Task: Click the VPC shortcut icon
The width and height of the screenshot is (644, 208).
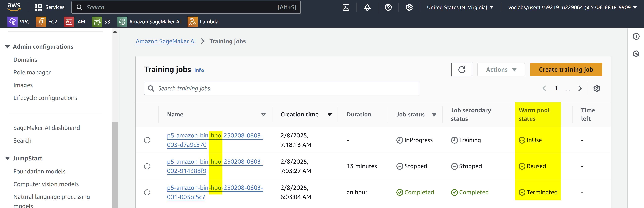Action: point(13,22)
